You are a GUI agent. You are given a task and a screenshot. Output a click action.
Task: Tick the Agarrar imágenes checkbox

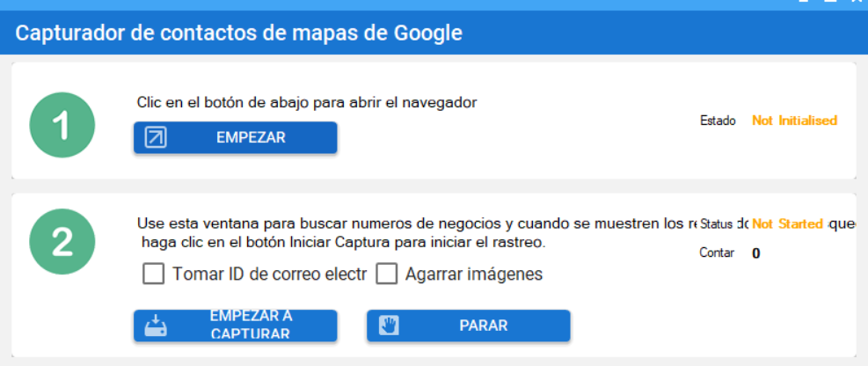click(x=387, y=274)
